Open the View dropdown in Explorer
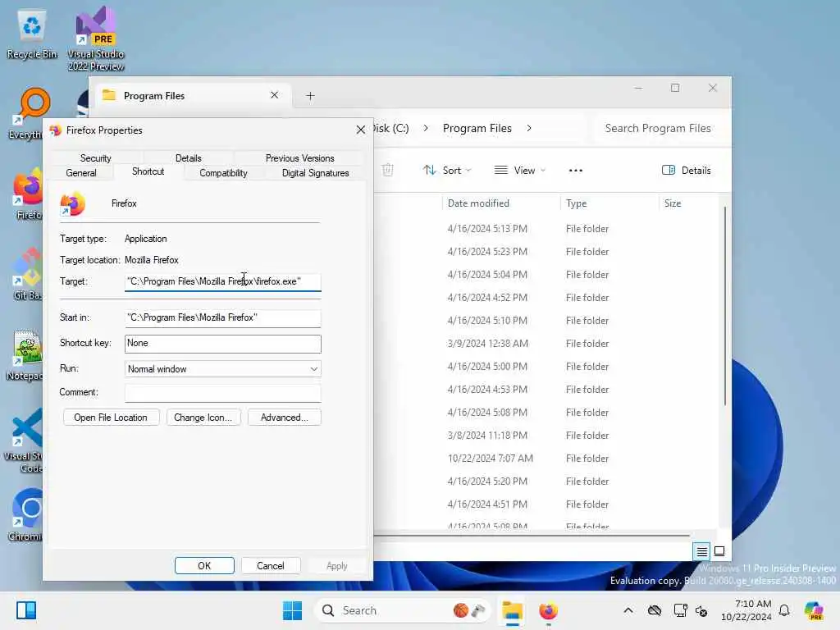The width and height of the screenshot is (840, 630). click(x=519, y=171)
